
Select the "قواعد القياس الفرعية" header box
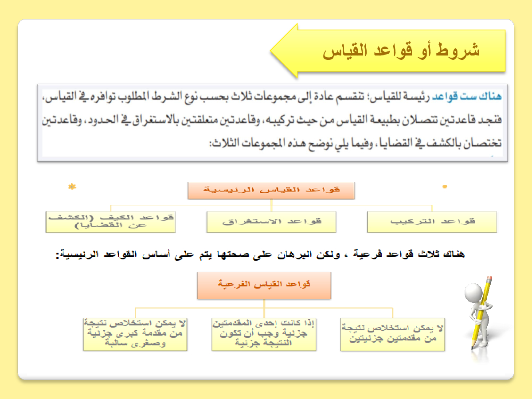[264, 285]
